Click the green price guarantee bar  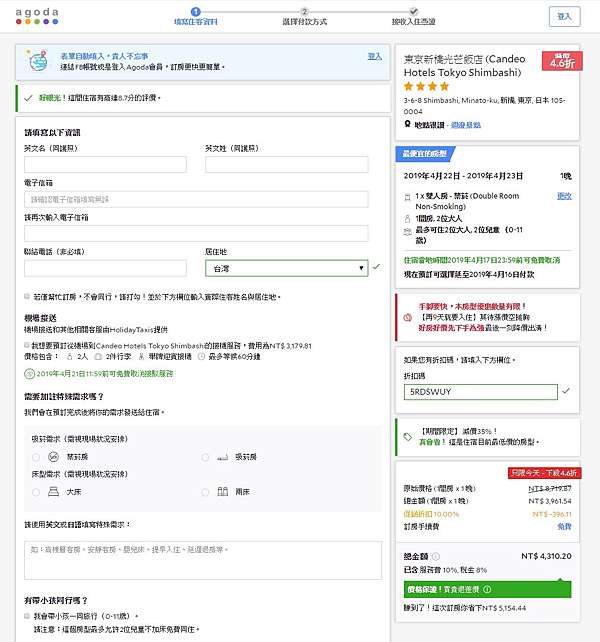[487, 589]
